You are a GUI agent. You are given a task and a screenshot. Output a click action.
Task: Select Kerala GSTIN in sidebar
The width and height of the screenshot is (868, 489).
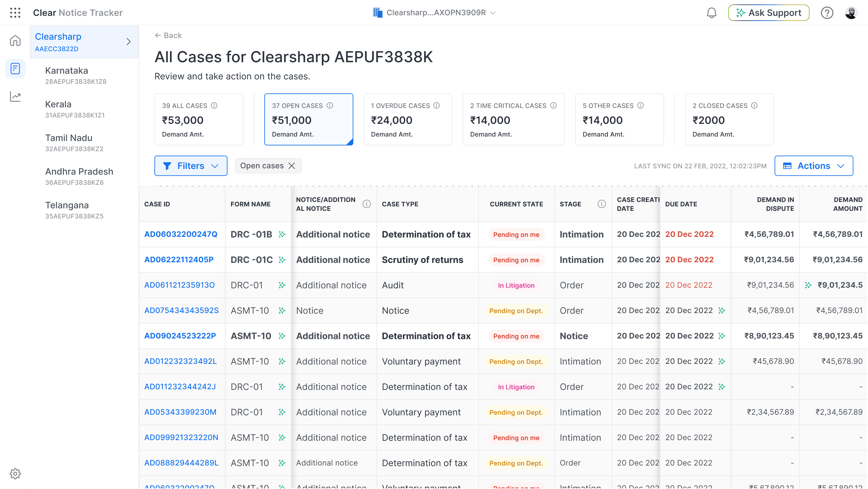[x=84, y=109]
